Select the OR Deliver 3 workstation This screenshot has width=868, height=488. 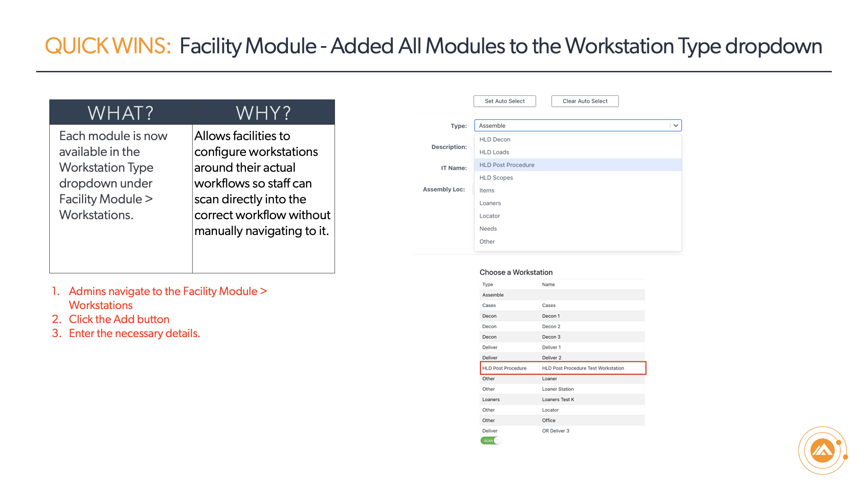click(x=562, y=431)
